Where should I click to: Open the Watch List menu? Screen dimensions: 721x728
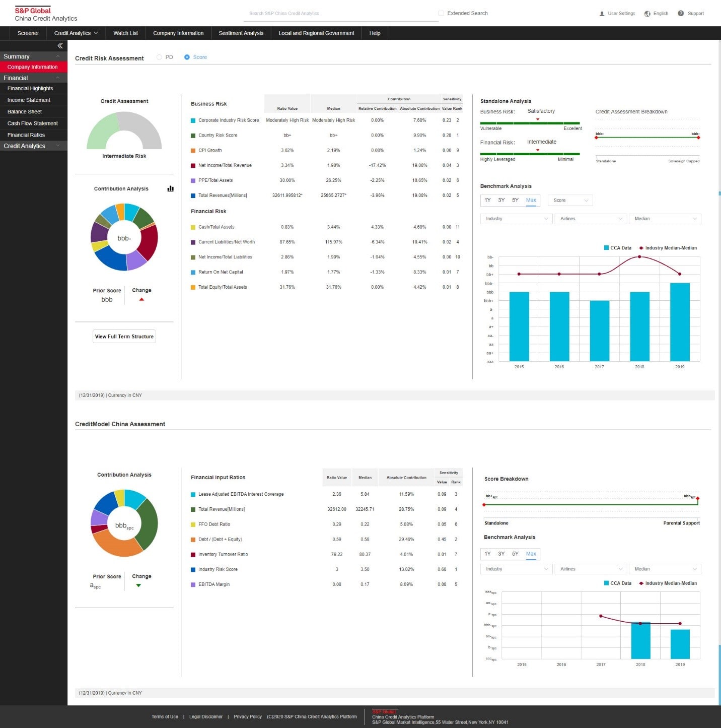point(125,33)
